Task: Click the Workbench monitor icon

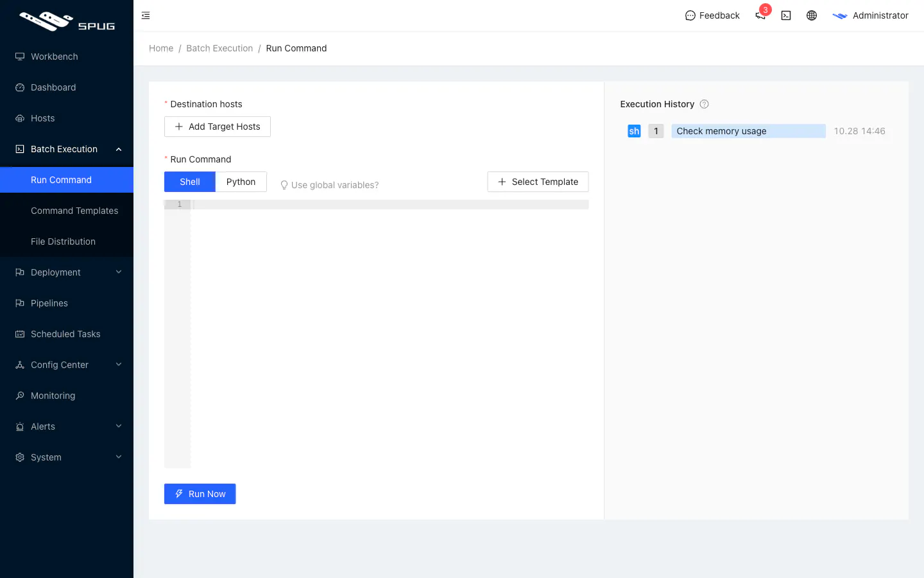Action: click(x=20, y=57)
